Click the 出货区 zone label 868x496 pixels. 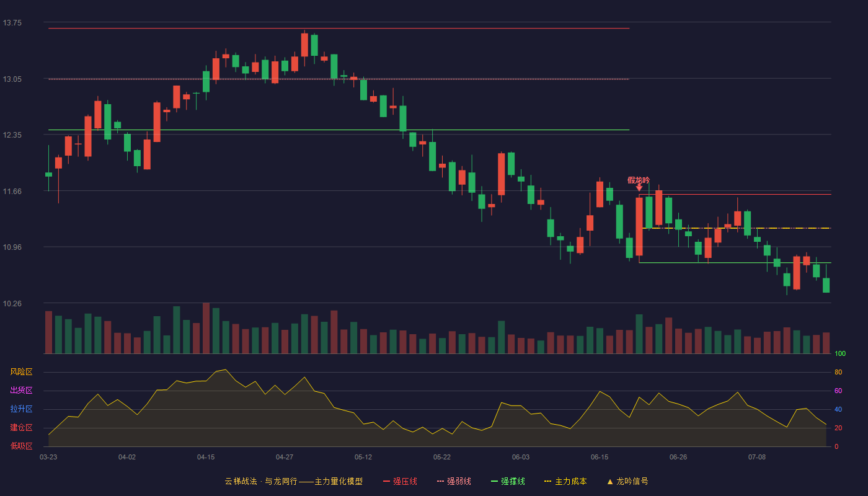tap(21, 391)
